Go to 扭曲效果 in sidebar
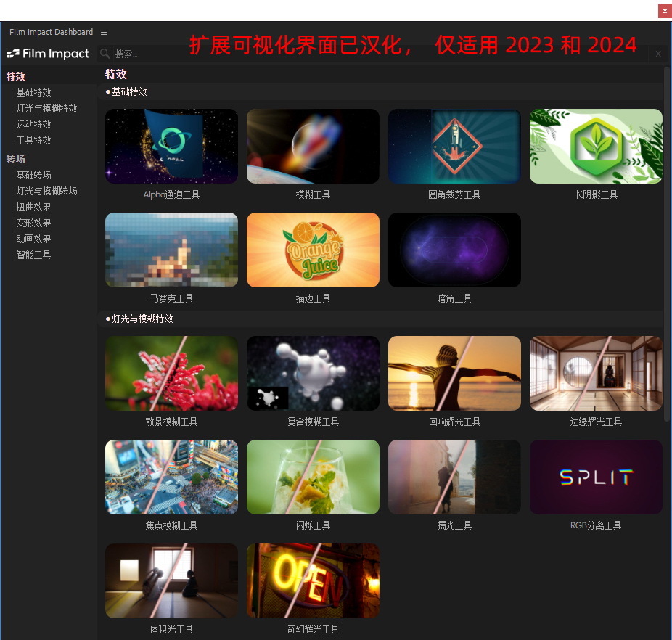The image size is (672, 640). (33, 207)
